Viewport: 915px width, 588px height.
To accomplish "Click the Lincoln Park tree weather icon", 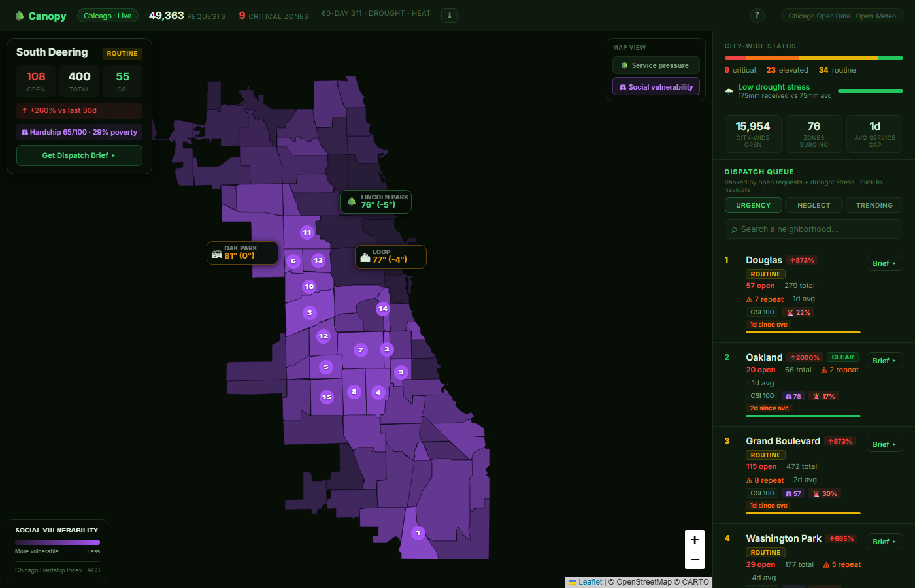I will coord(352,202).
